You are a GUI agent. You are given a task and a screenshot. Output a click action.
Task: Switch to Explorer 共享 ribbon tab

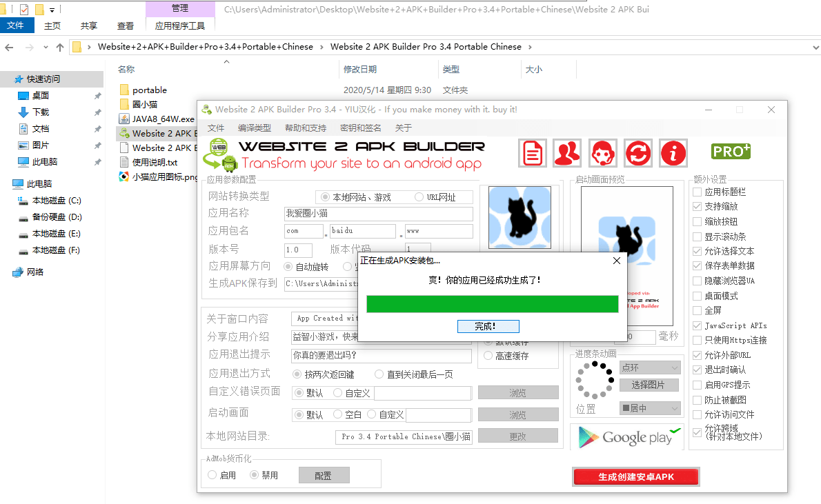point(88,26)
